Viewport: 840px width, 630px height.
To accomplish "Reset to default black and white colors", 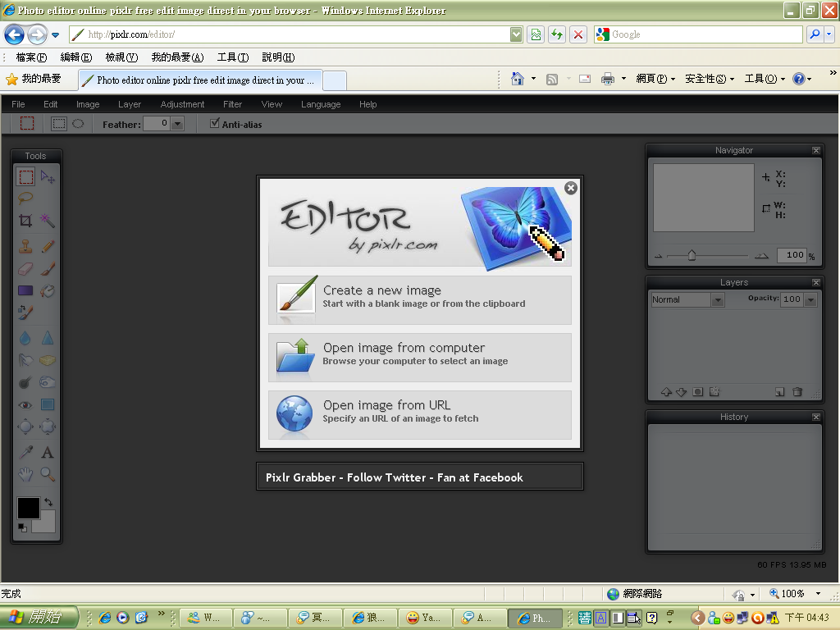I will (x=22, y=527).
